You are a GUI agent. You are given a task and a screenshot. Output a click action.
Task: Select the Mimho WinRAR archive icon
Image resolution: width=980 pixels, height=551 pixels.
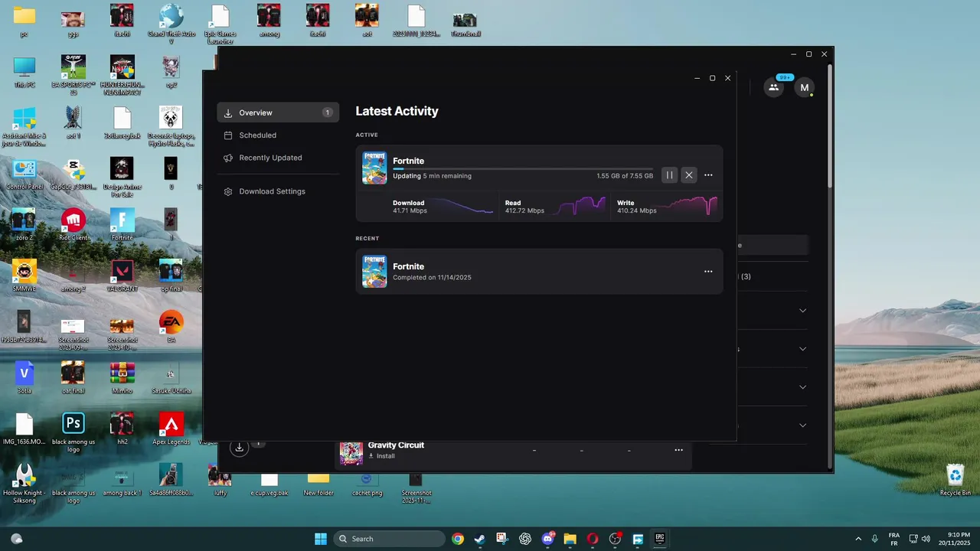click(122, 377)
